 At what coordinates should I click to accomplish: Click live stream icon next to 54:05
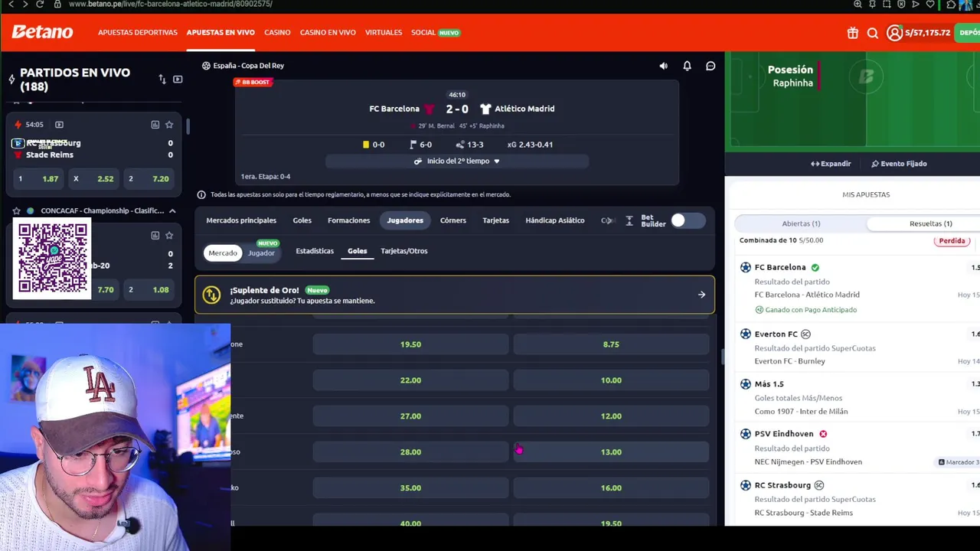click(59, 125)
